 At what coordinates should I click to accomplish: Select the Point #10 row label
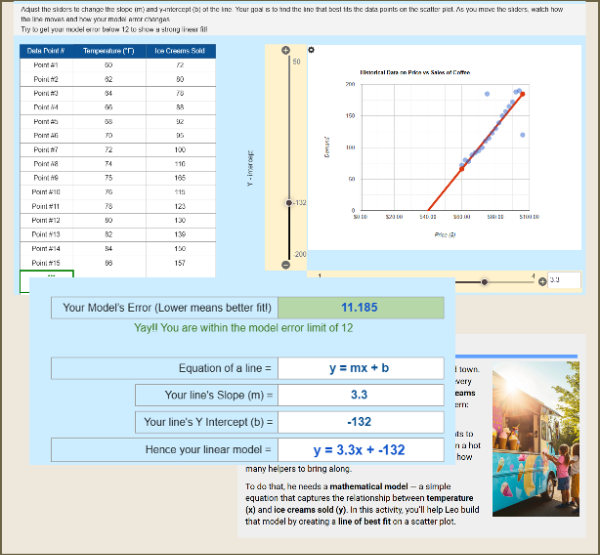pyautogui.click(x=46, y=192)
